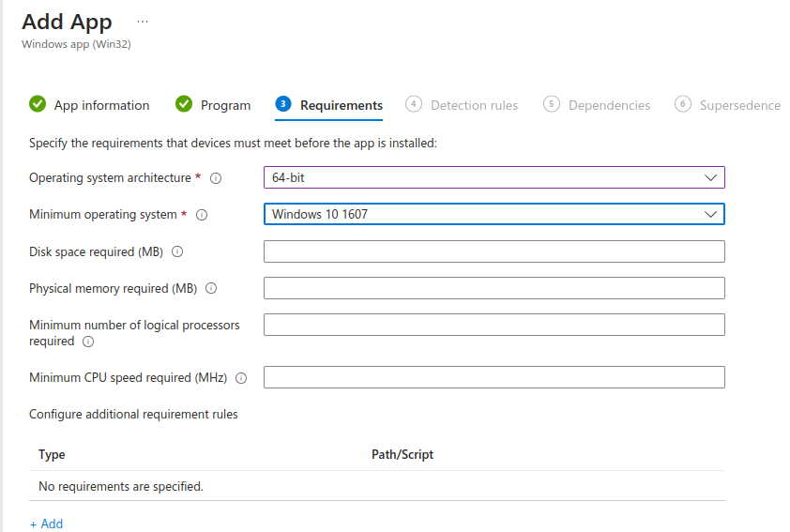Go to the App information tab
Screen dimensions: 790x532
coord(101,105)
